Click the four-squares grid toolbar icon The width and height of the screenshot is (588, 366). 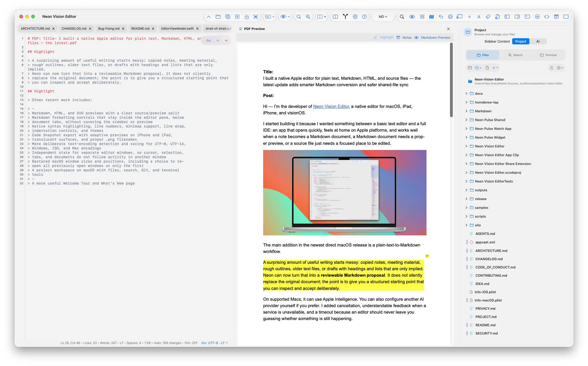point(422,17)
